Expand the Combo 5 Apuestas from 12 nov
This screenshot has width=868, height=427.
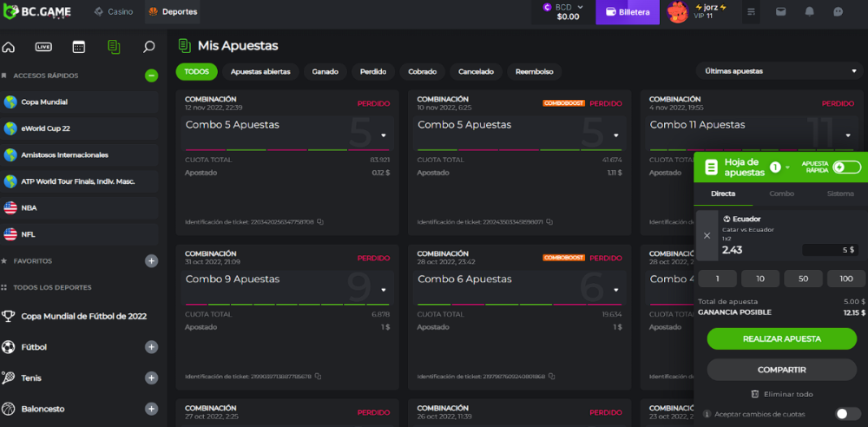point(384,135)
